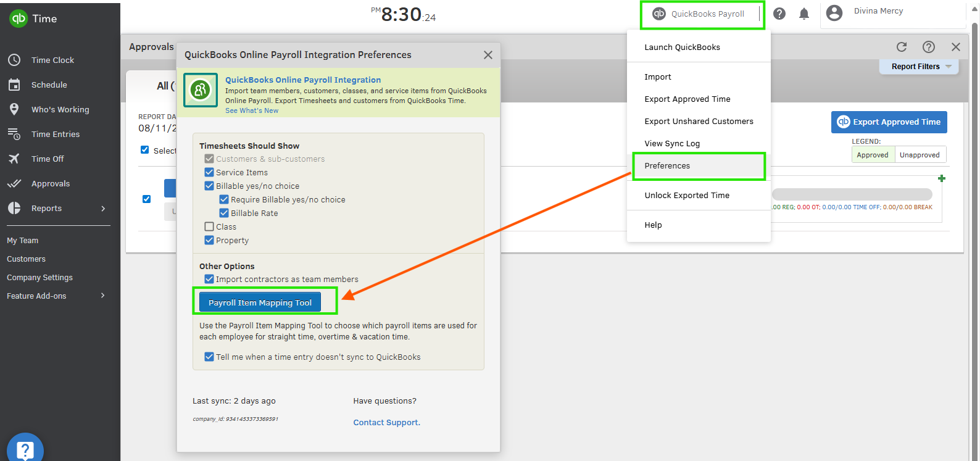Open the Contact Support link
Screen dimensions: 980x461
pyautogui.click(x=386, y=423)
